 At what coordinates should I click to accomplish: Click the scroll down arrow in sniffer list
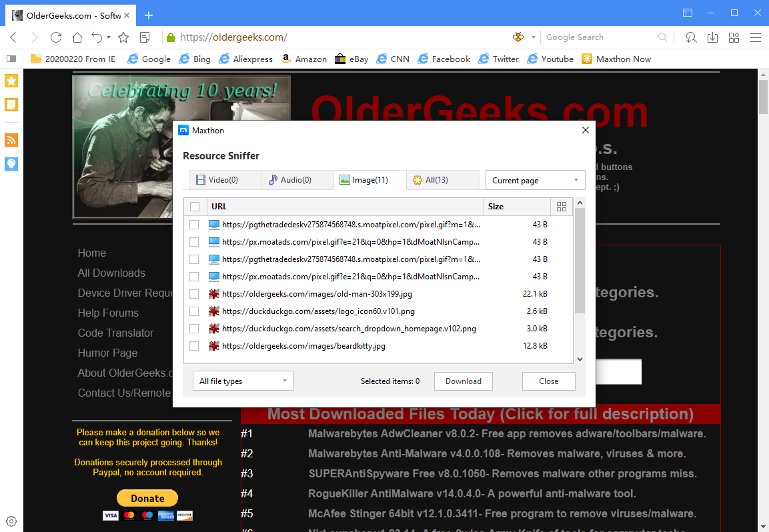click(x=580, y=359)
